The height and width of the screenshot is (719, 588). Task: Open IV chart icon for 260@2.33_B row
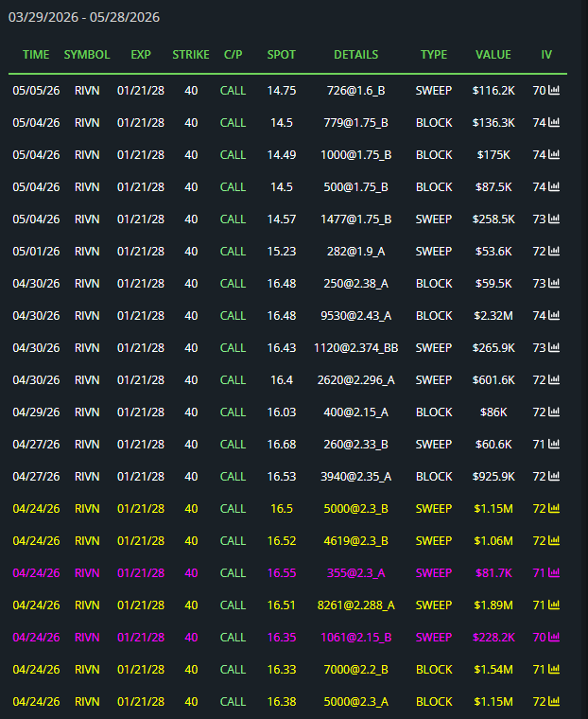tap(554, 444)
